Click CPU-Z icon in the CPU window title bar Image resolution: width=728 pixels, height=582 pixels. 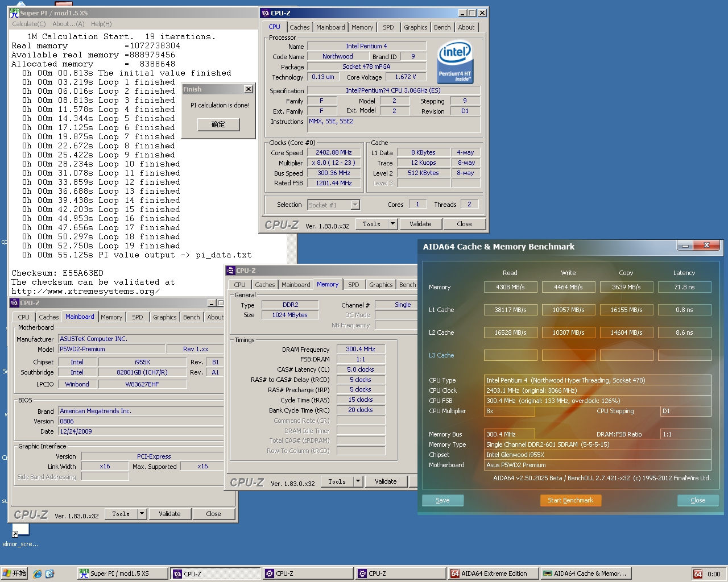point(266,13)
